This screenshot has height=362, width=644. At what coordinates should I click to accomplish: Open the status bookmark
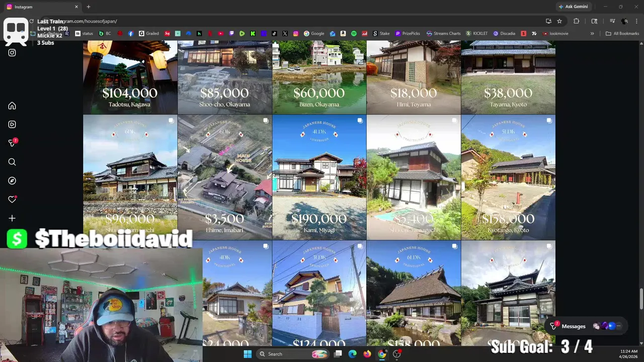point(84,34)
